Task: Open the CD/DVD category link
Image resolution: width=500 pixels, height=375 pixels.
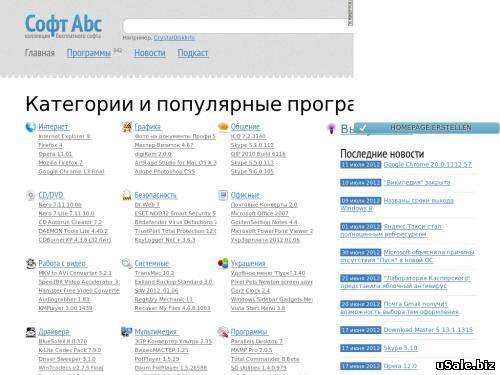Action: (x=51, y=195)
